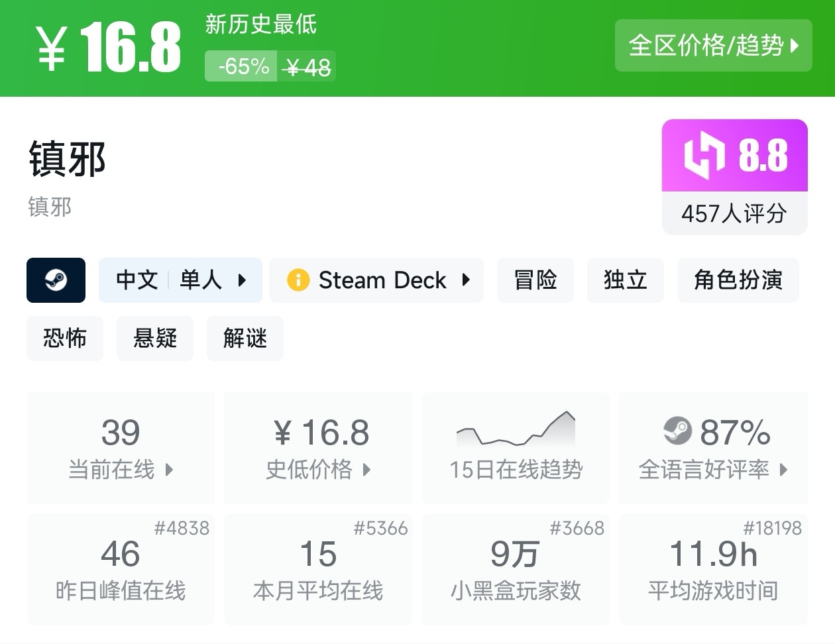Open 小黑盒玩家数 player count stat

[516, 569]
